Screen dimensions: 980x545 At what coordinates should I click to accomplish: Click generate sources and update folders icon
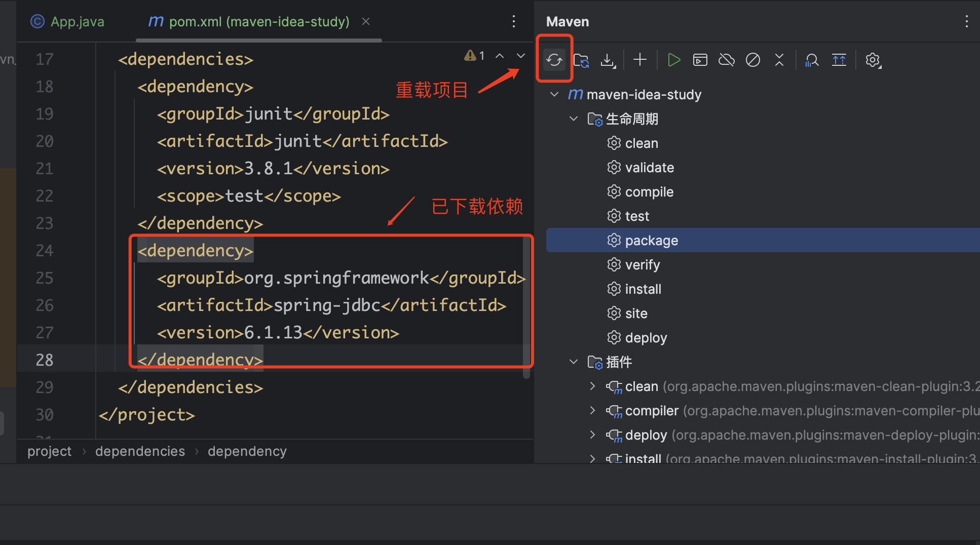click(x=581, y=60)
